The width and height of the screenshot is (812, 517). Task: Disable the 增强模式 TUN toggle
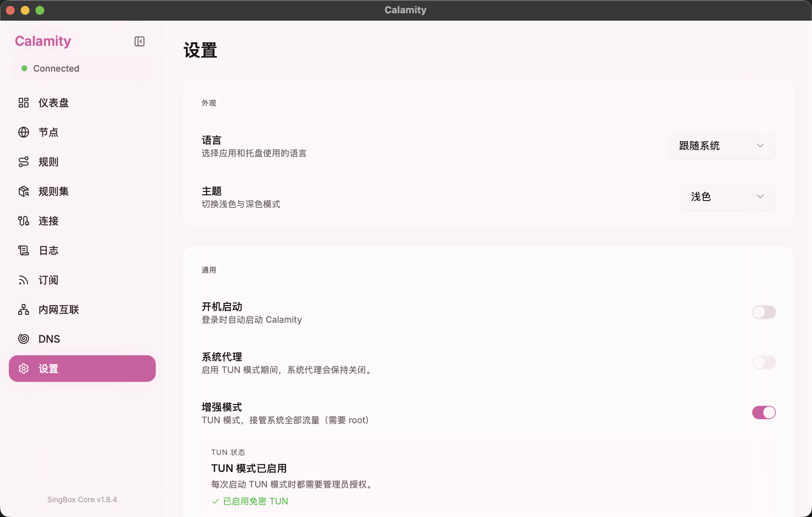click(764, 412)
